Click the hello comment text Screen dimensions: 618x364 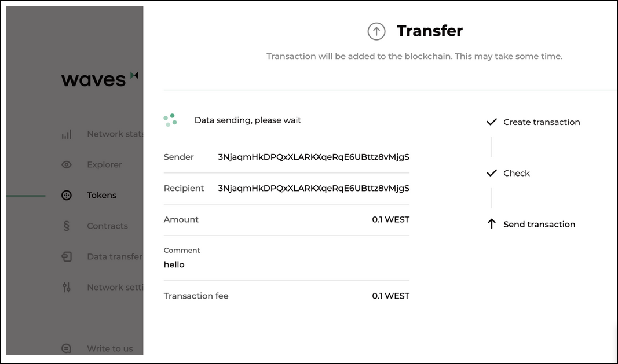point(174,264)
